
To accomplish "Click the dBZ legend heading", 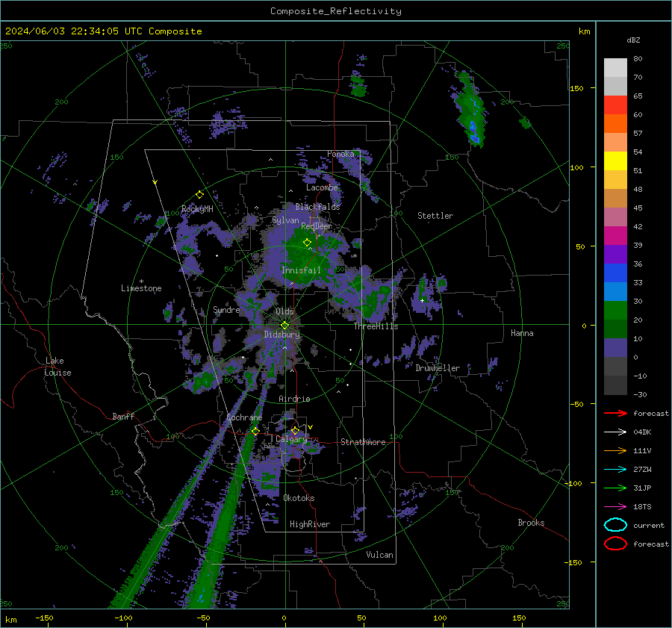I will [x=633, y=40].
